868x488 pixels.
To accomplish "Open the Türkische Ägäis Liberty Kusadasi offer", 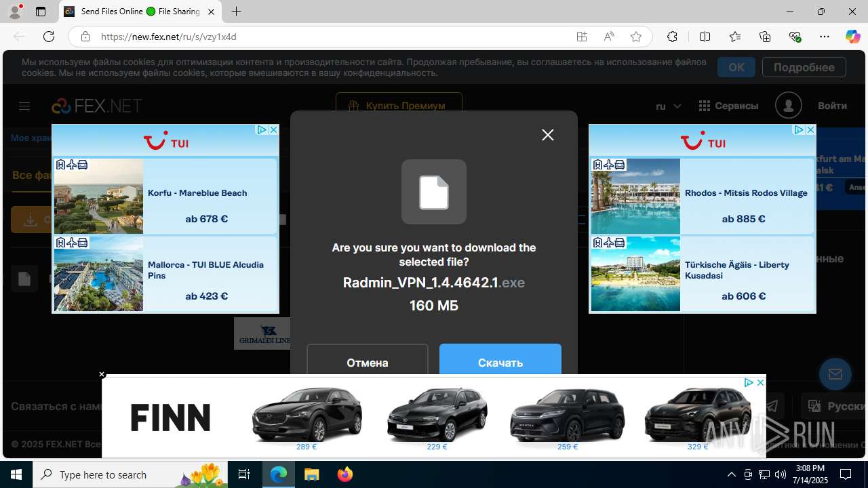I will [703, 273].
